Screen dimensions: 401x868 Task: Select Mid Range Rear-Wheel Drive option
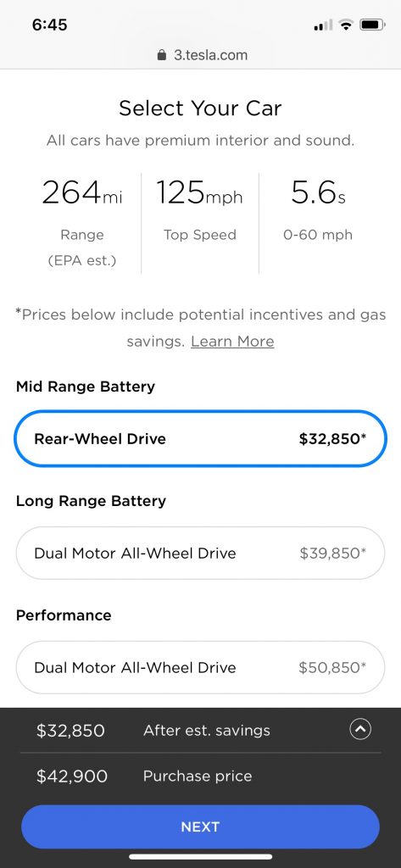(200, 439)
